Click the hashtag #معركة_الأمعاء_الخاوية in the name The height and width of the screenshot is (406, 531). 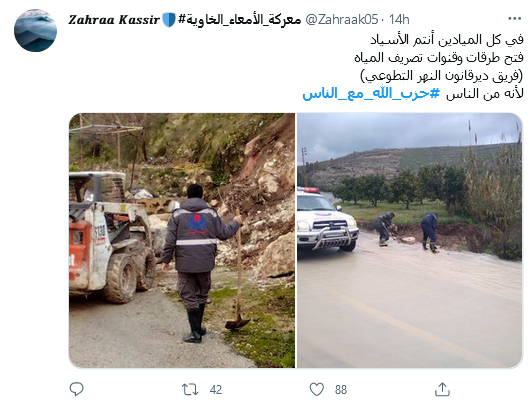point(239,20)
